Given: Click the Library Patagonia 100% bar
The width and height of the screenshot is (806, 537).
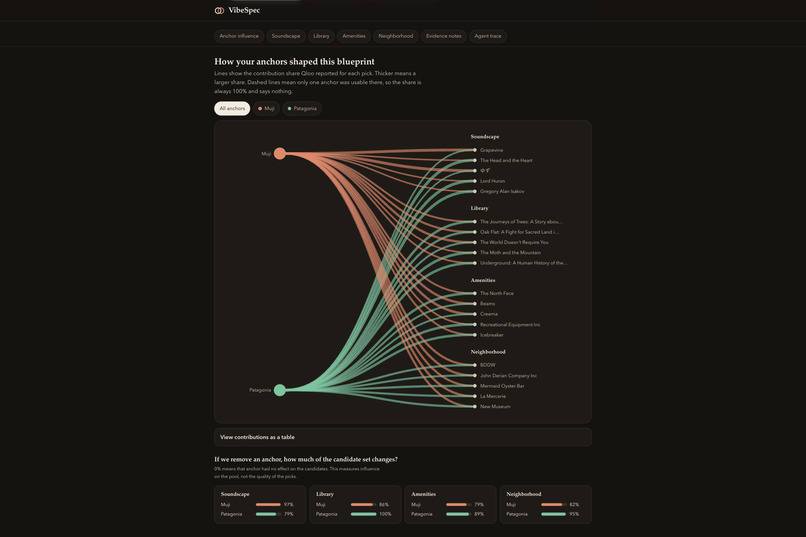Looking at the screenshot, I should [x=363, y=514].
